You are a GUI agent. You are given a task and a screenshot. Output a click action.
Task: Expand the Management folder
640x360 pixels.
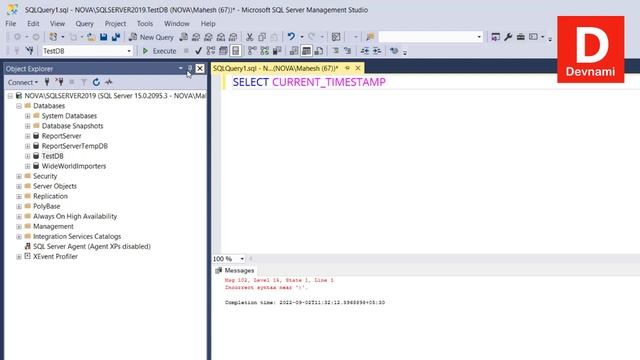(x=19, y=227)
